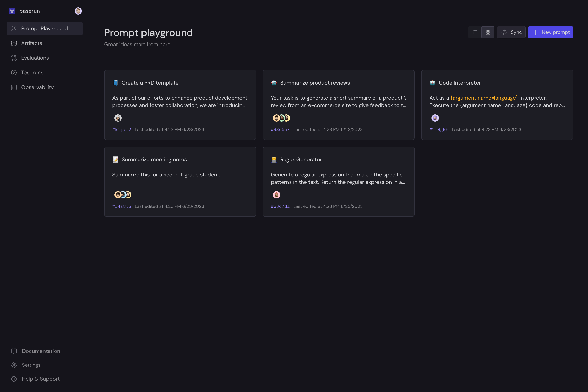Open the user profile avatar in sidebar
Viewport: 588px width, 392px height.
tap(78, 11)
